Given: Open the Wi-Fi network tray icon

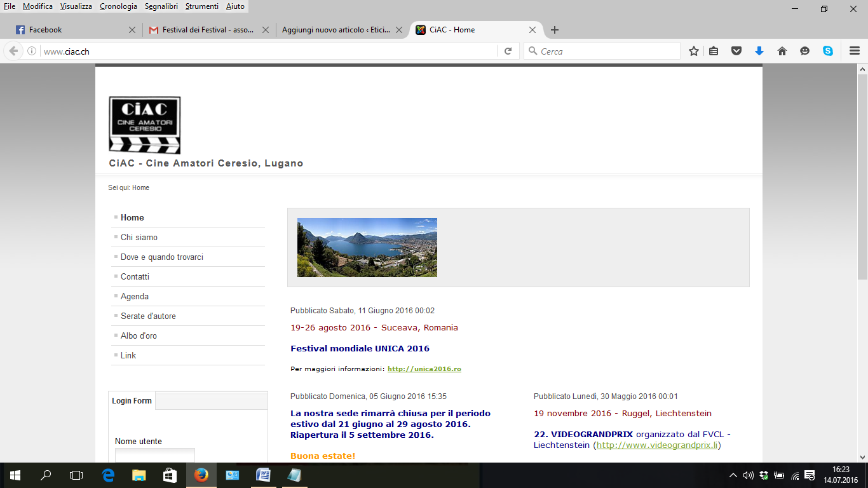Looking at the screenshot, I should 795,475.
